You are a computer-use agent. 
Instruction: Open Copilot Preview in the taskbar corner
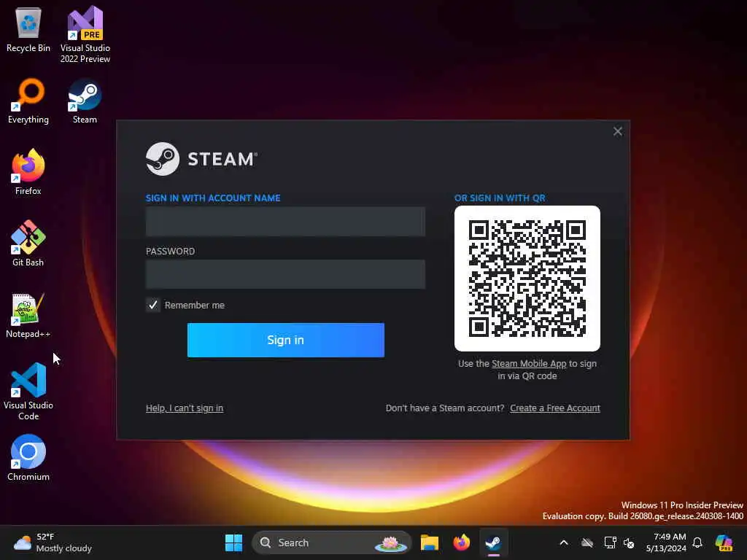coord(724,542)
